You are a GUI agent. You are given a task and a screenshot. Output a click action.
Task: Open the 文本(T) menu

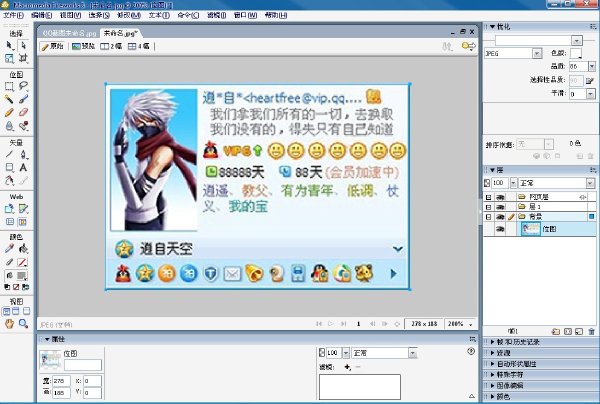tap(159, 15)
